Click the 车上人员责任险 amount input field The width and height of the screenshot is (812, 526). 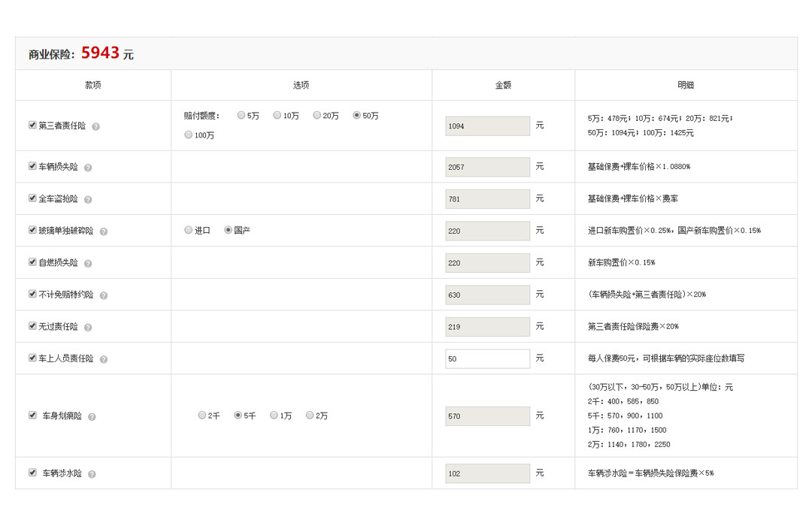coord(487,358)
